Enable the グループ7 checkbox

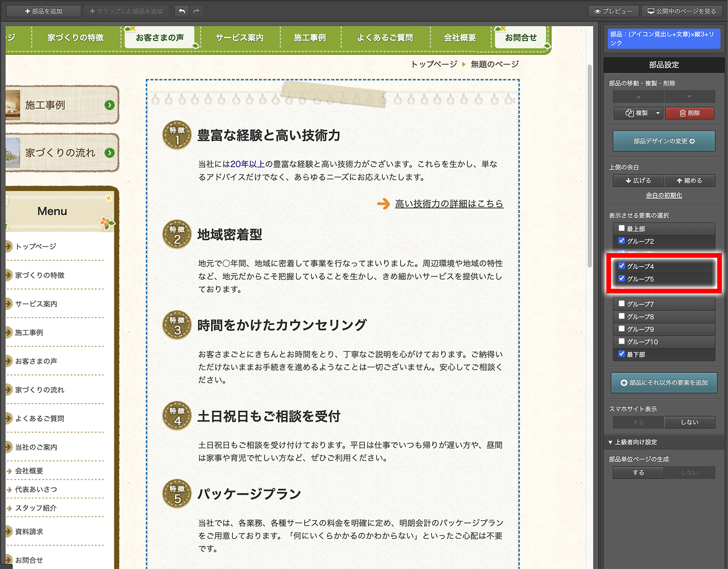pyautogui.click(x=621, y=304)
